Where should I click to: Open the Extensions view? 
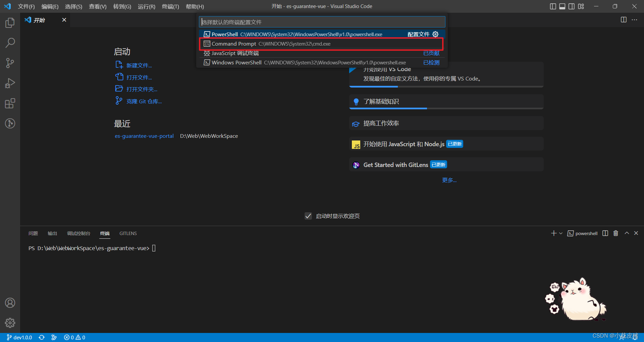coord(10,103)
